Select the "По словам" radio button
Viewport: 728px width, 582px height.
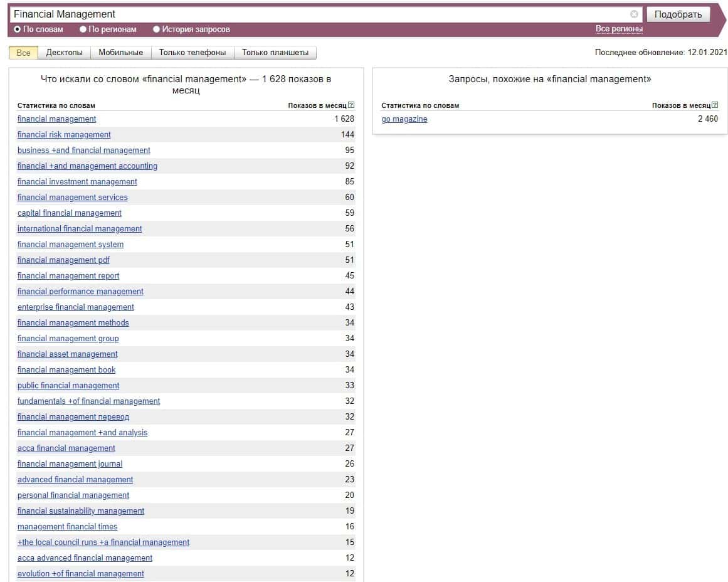click(x=18, y=29)
